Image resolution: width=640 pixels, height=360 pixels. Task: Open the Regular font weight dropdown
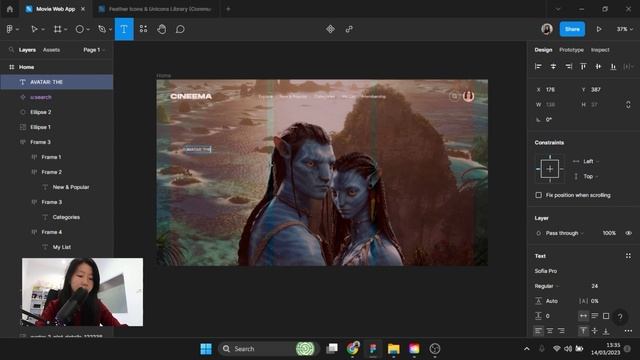click(547, 286)
